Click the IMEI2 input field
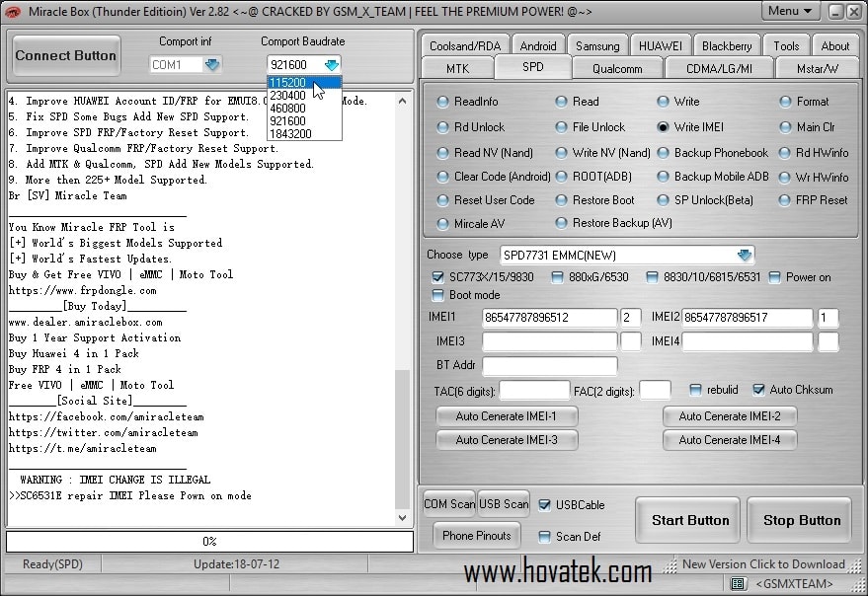The height and width of the screenshot is (596, 868). pyautogui.click(x=747, y=318)
